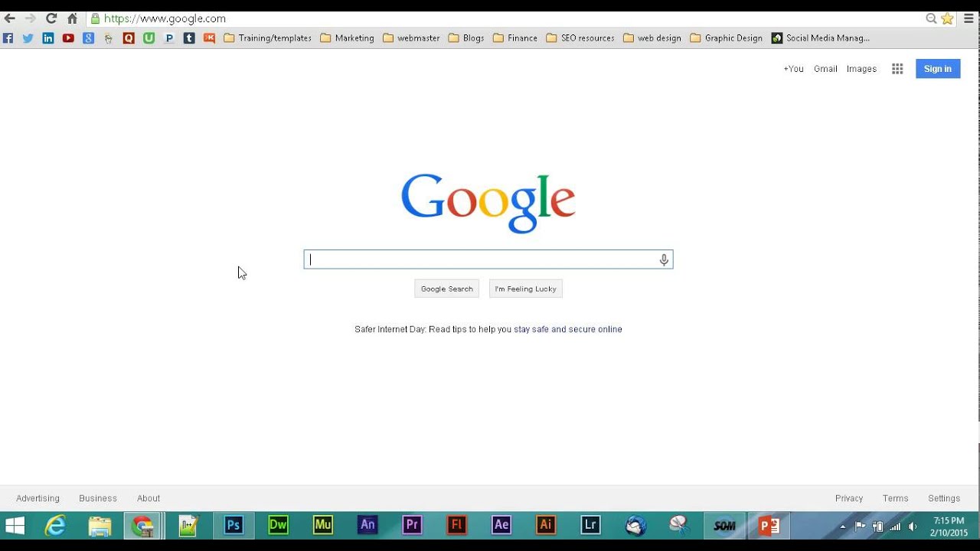Open the Facebook bookmark icon

click(8, 38)
